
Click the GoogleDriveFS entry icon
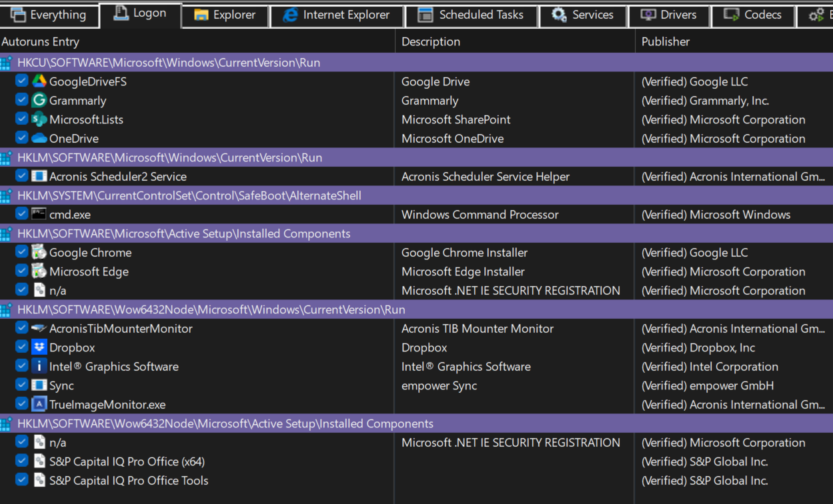click(39, 81)
